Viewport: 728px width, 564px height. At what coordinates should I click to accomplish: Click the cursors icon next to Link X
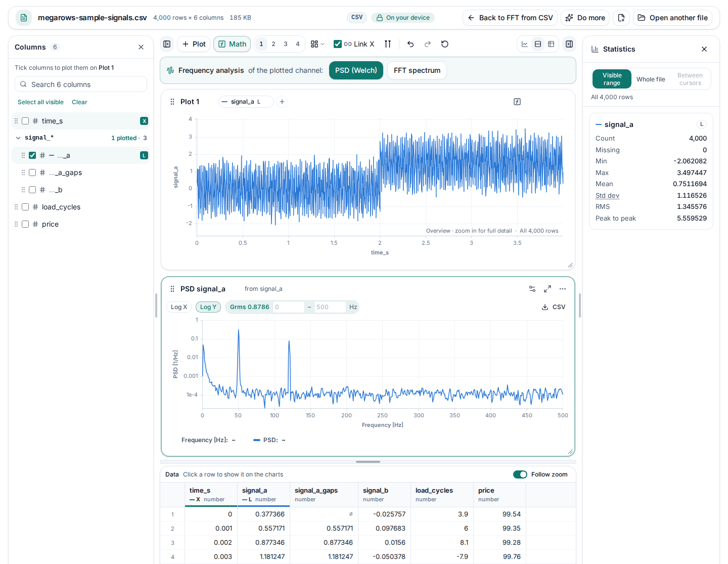coord(388,44)
